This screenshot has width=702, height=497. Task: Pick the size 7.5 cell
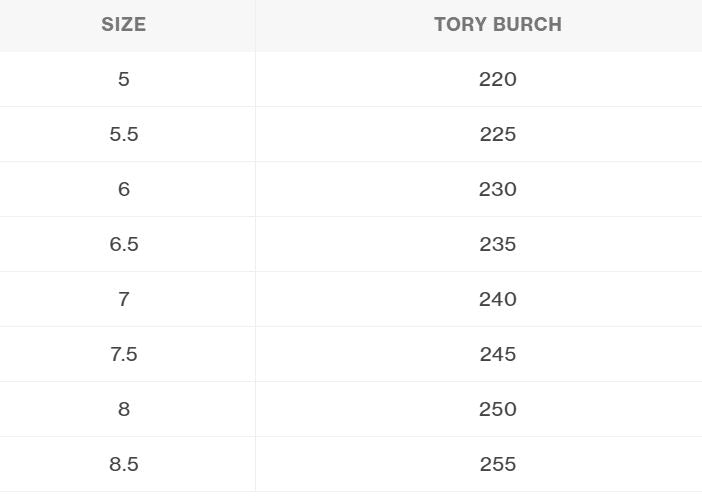[x=124, y=354]
